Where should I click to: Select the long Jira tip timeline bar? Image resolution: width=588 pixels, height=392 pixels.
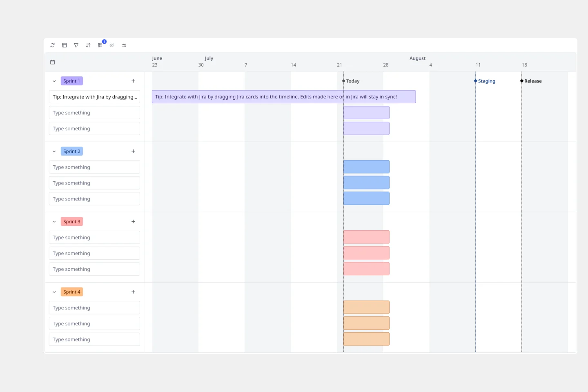[284, 97]
